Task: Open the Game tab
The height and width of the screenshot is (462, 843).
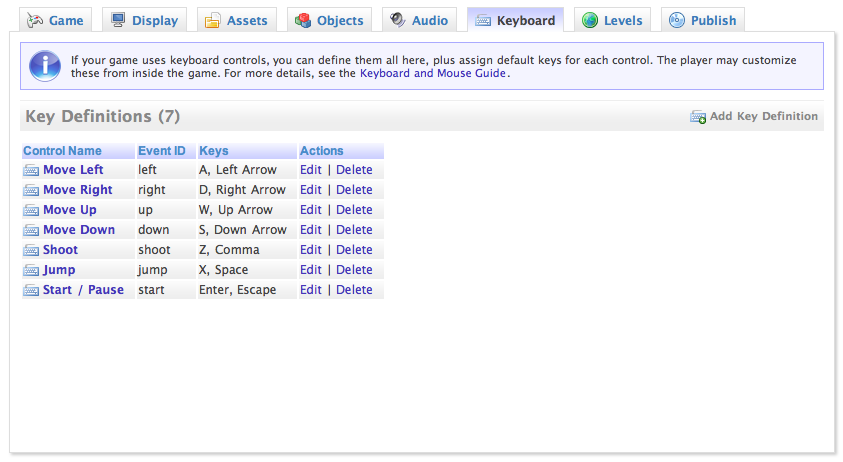Action: click(57, 20)
